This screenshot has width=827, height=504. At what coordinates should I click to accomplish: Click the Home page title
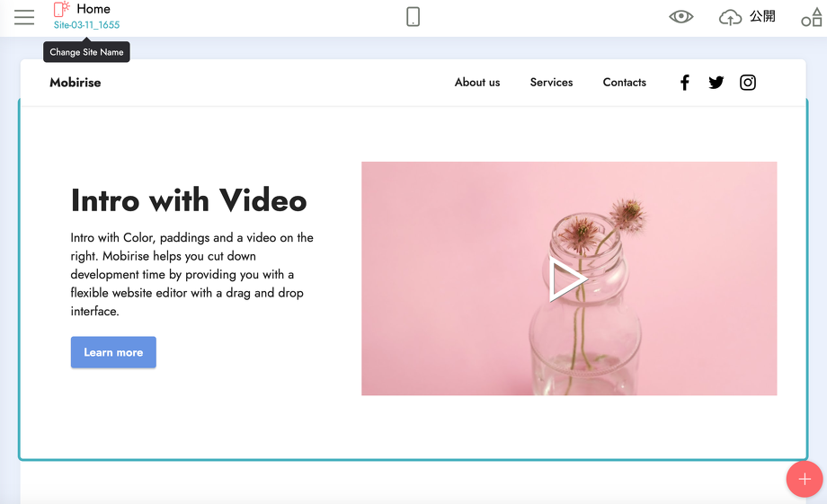point(93,9)
